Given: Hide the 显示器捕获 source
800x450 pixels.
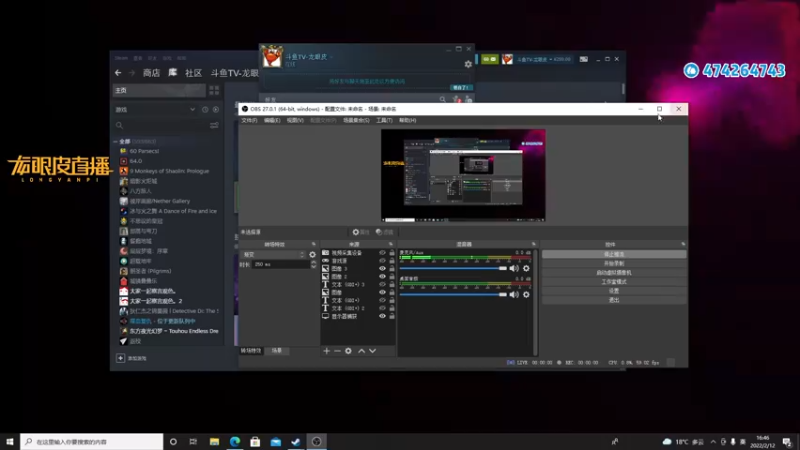Looking at the screenshot, I should (382, 316).
